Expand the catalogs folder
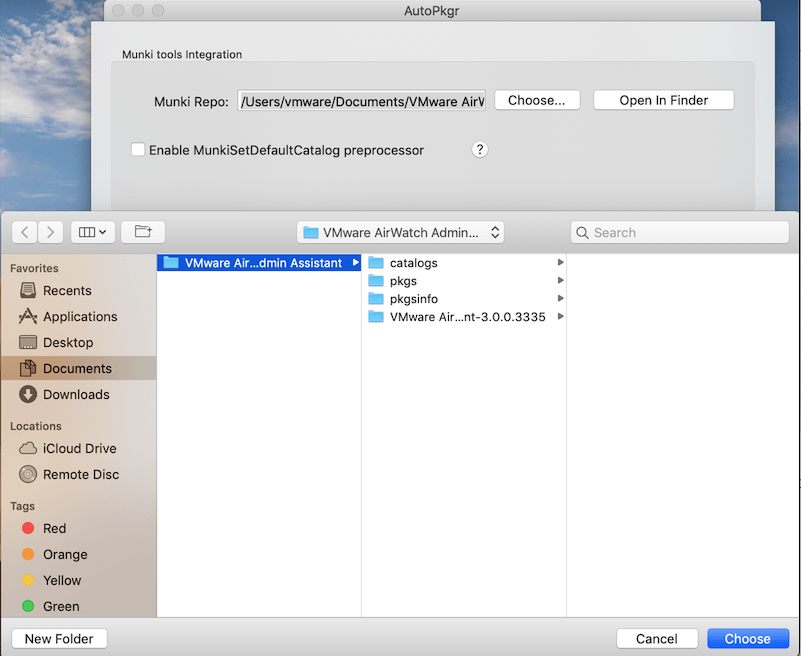This screenshot has width=801, height=656. [561, 263]
